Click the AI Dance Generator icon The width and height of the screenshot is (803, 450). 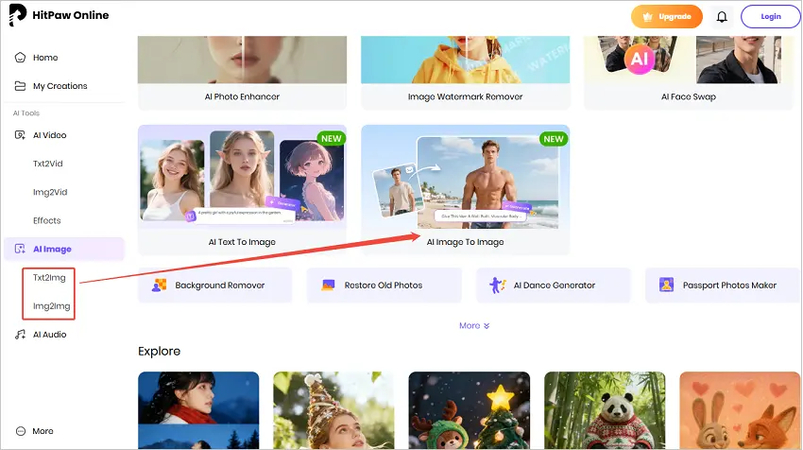coord(497,285)
